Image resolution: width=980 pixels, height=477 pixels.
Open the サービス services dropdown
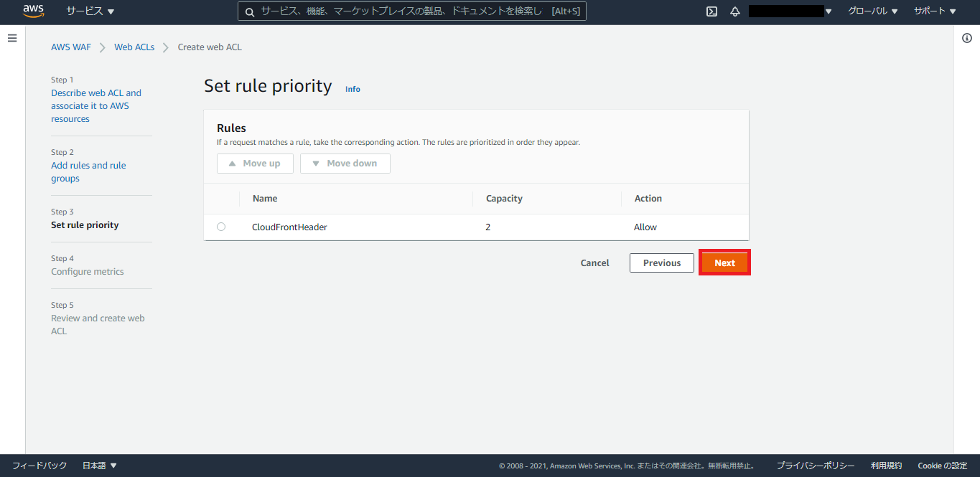[x=90, y=11]
